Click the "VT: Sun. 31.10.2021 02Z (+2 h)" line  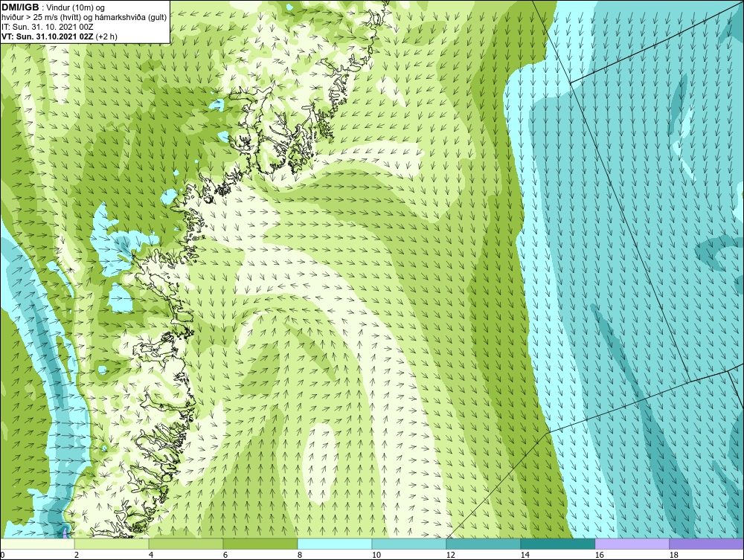pos(60,36)
